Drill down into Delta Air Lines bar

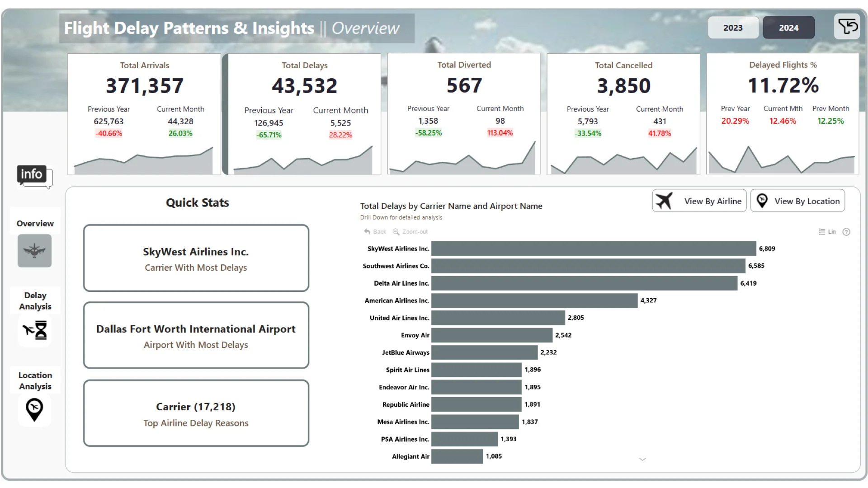point(584,283)
